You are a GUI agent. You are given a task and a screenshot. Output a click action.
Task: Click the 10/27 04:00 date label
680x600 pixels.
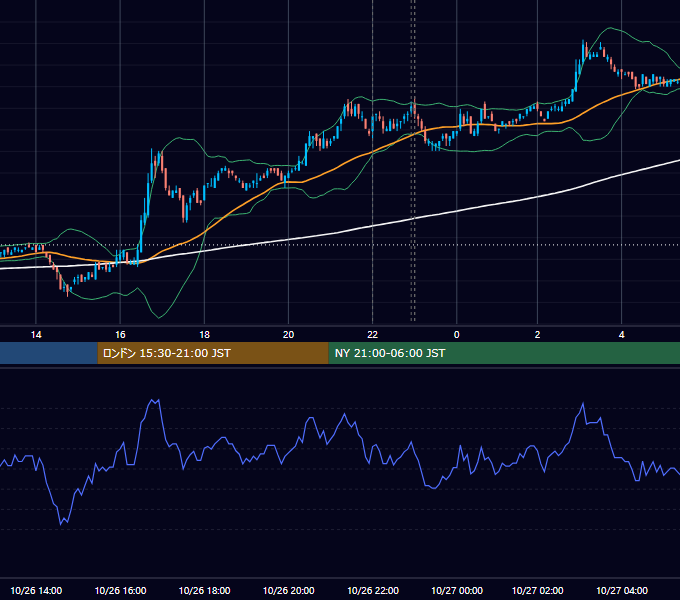(621, 590)
